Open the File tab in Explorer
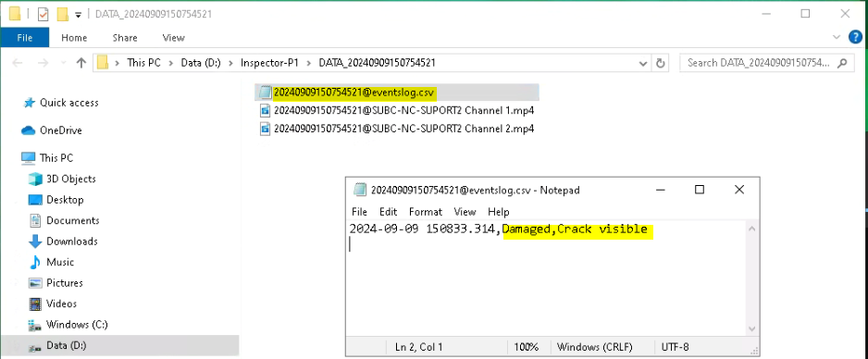The image size is (868, 359). pyautogui.click(x=24, y=38)
